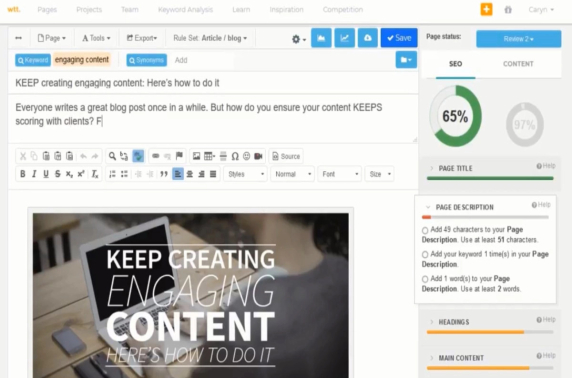Insert a table
Screen dimensions: 572x378
[x=209, y=156]
